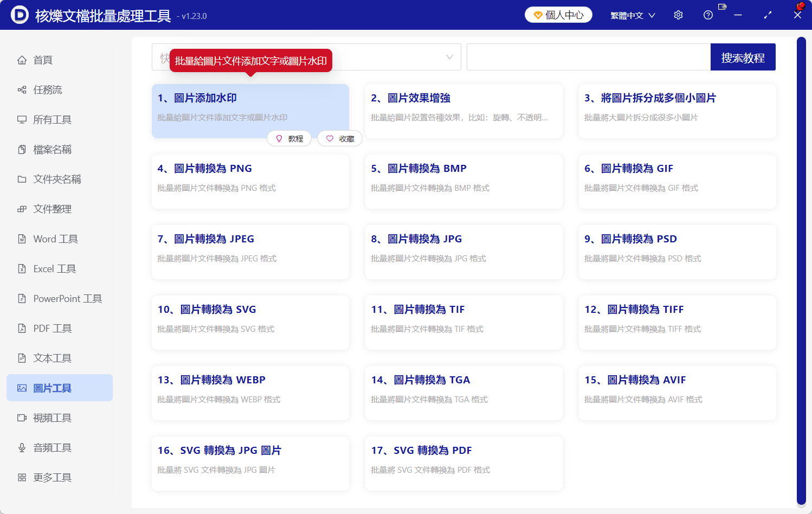
Task: Click the text file icon beside 文本工具
Action: pyautogui.click(x=22, y=358)
